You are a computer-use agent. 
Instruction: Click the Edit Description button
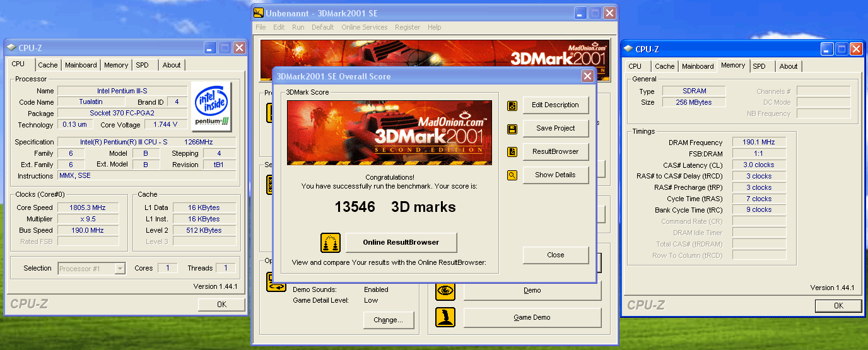555,105
